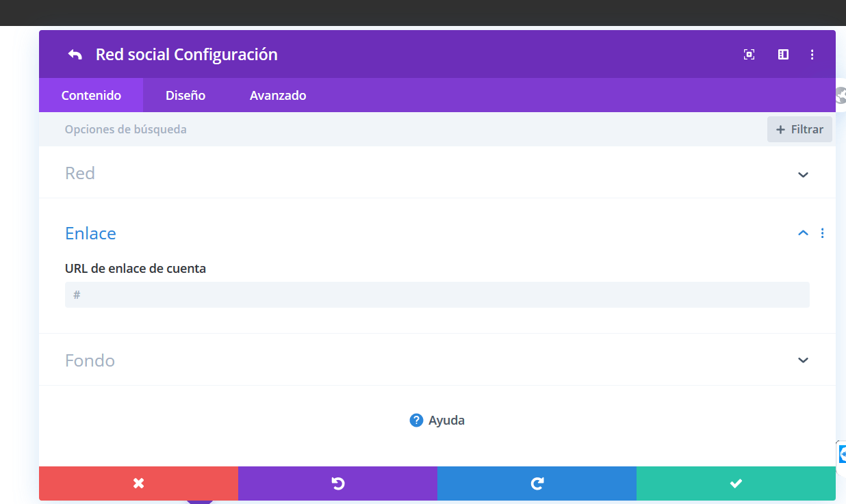
Task: Click the Filtrar button
Action: (799, 129)
